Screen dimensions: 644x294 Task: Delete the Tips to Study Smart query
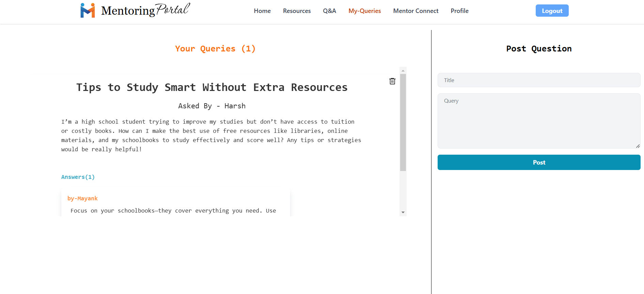click(392, 81)
